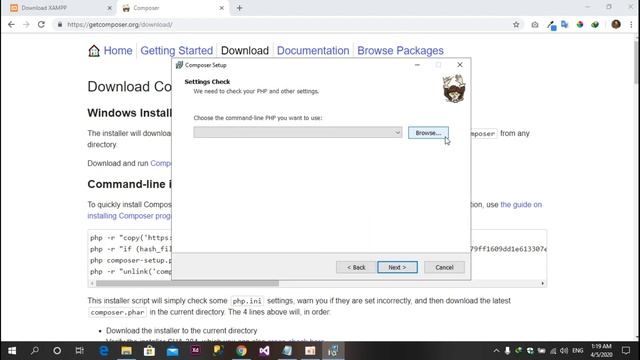Reload the getcomposer.org page

click(41, 24)
